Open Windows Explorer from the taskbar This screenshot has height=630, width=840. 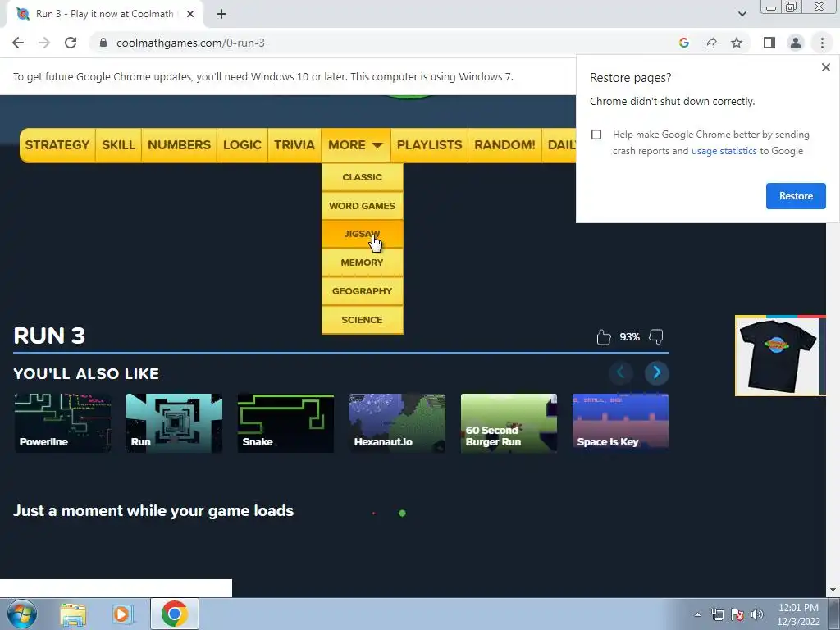click(73, 614)
